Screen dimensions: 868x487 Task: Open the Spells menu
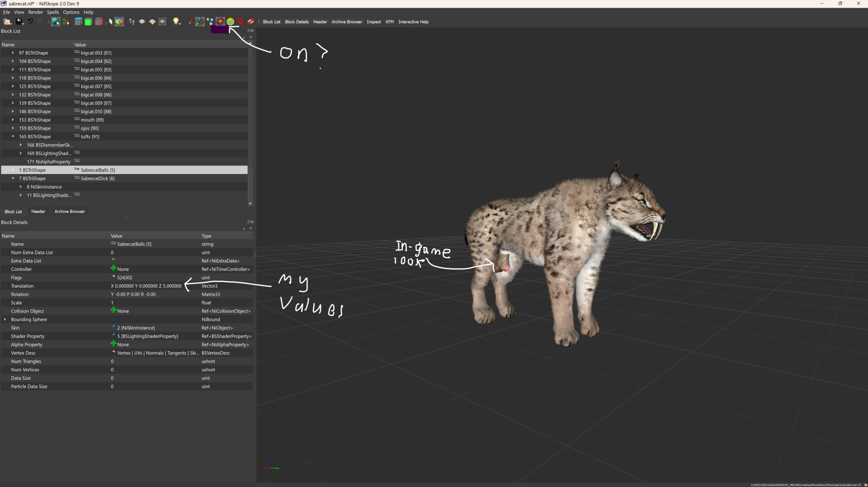pyautogui.click(x=53, y=12)
